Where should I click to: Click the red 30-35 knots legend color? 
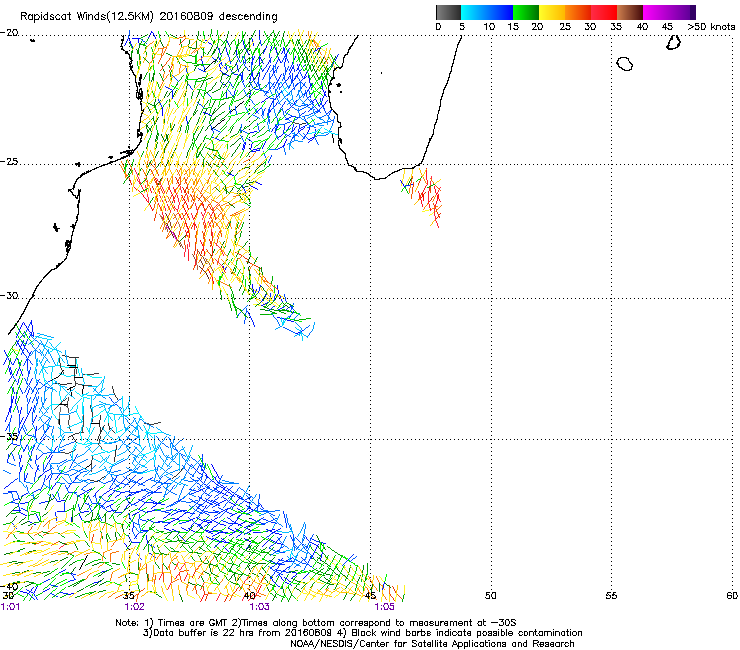[604, 12]
